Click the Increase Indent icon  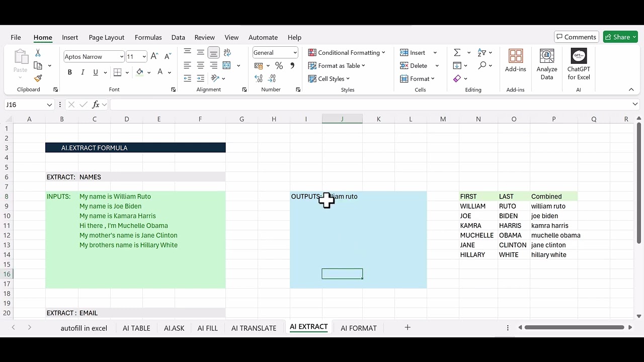[201, 78]
